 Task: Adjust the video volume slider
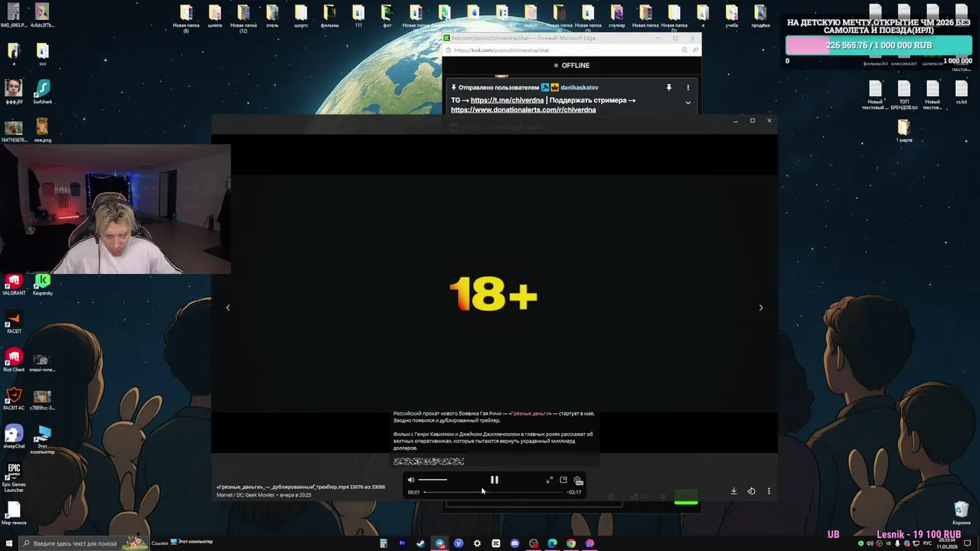click(x=433, y=480)
